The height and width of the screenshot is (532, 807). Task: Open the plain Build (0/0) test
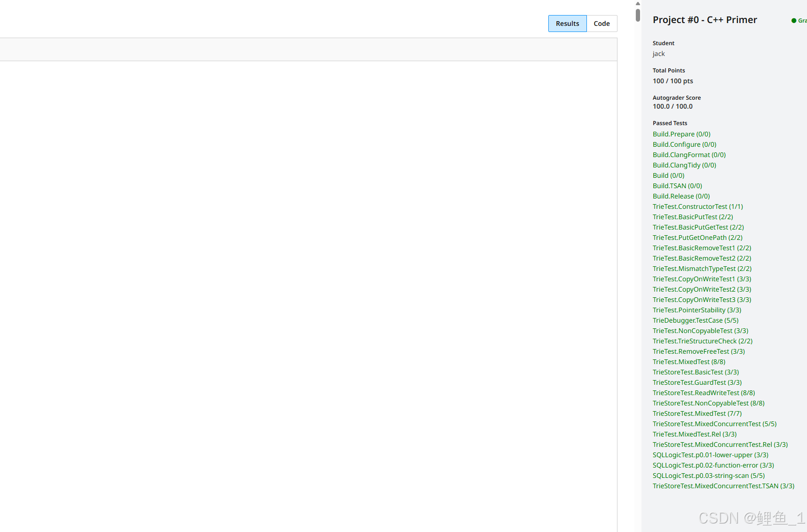(x=668, y=175)
